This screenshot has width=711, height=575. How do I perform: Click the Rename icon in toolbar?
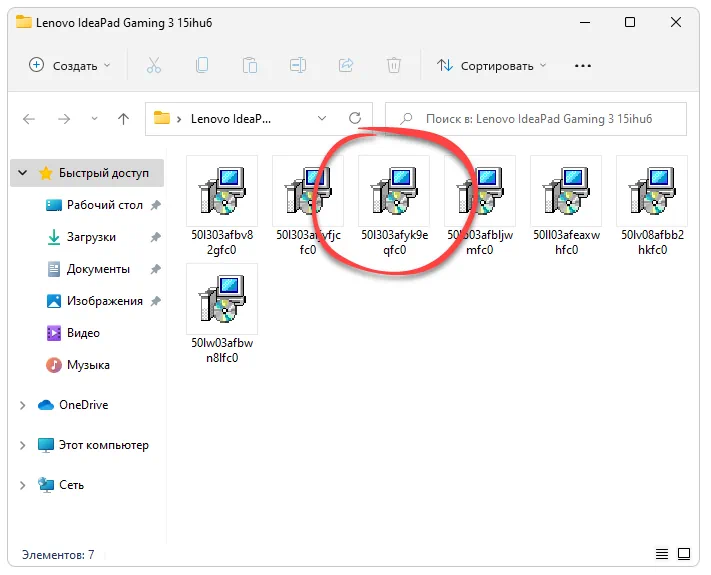(298, 65)
